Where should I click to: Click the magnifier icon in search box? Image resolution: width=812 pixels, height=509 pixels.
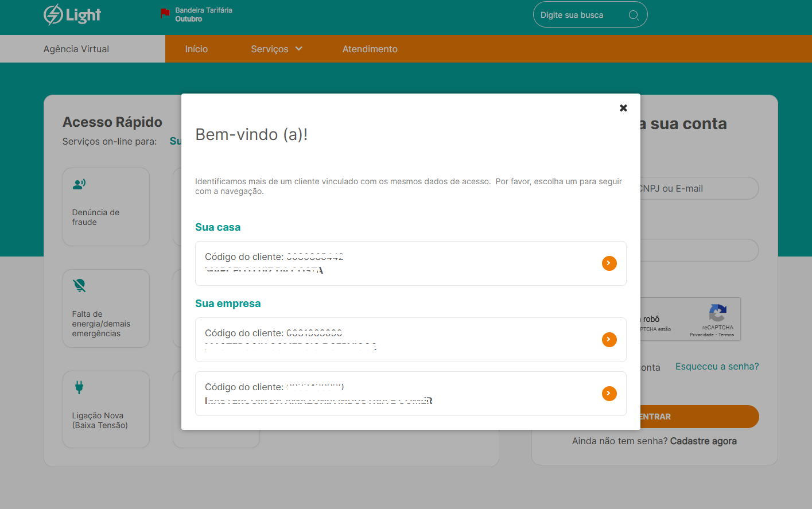click(x=634, y=15)
